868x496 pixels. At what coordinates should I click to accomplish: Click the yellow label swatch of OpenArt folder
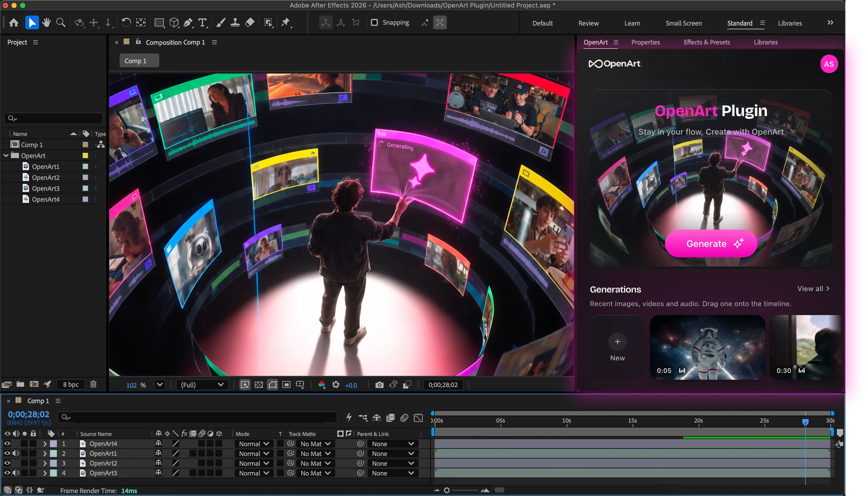[85, 156]
